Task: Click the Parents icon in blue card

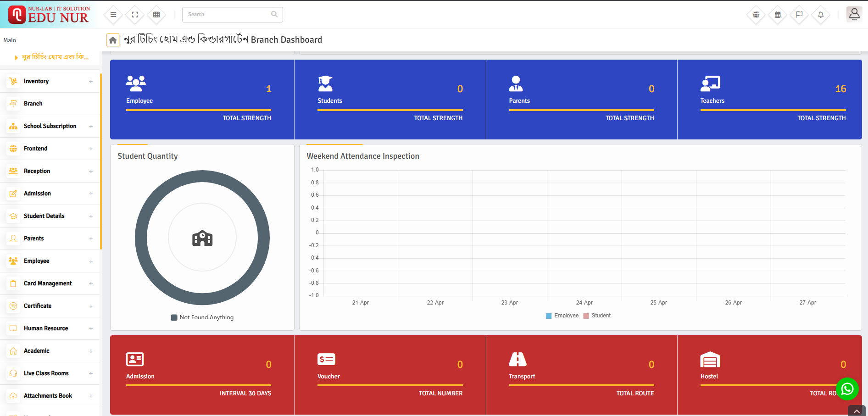Action: pyautogui.click(x=516, y=83)
